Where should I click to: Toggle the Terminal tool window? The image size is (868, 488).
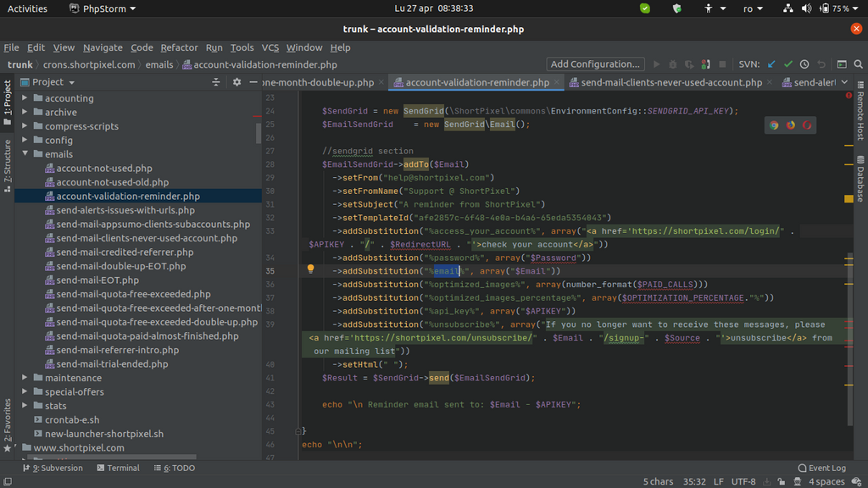tap(118, 468)
